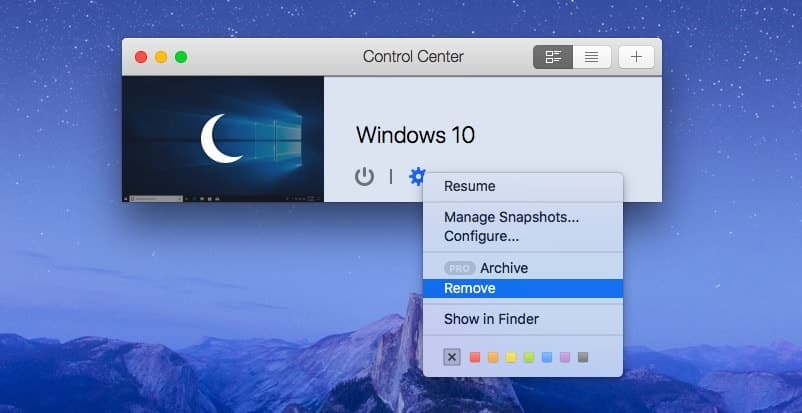
Task: Apply the gray color tag
Action: click(x=583, y=357)
